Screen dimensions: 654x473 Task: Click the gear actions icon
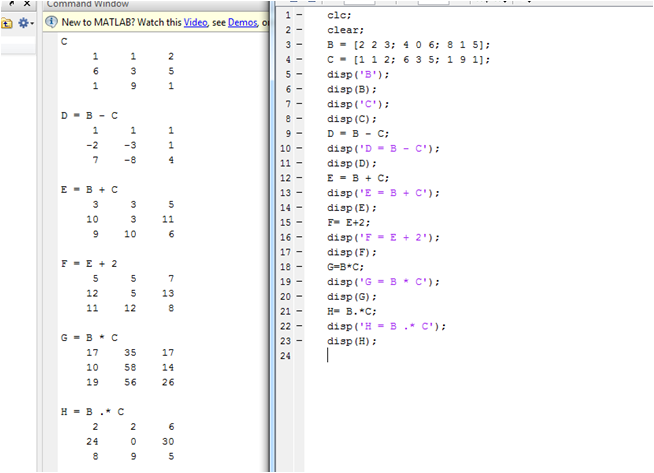point(23,23)
